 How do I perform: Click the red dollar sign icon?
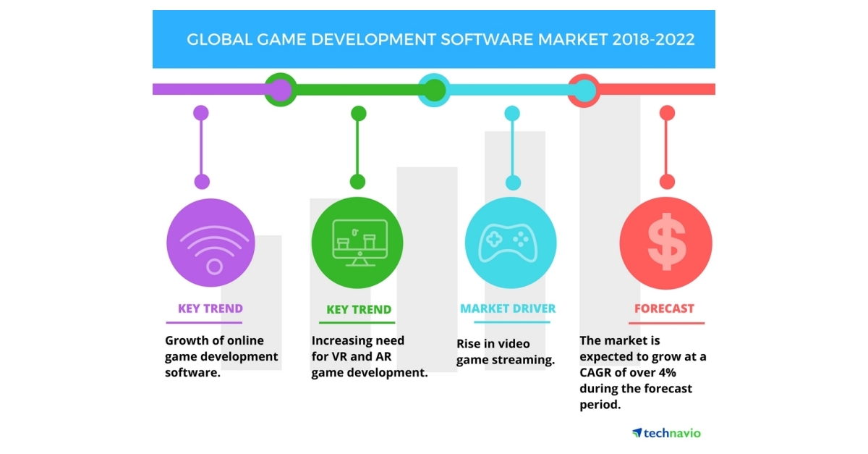[665, 243]
